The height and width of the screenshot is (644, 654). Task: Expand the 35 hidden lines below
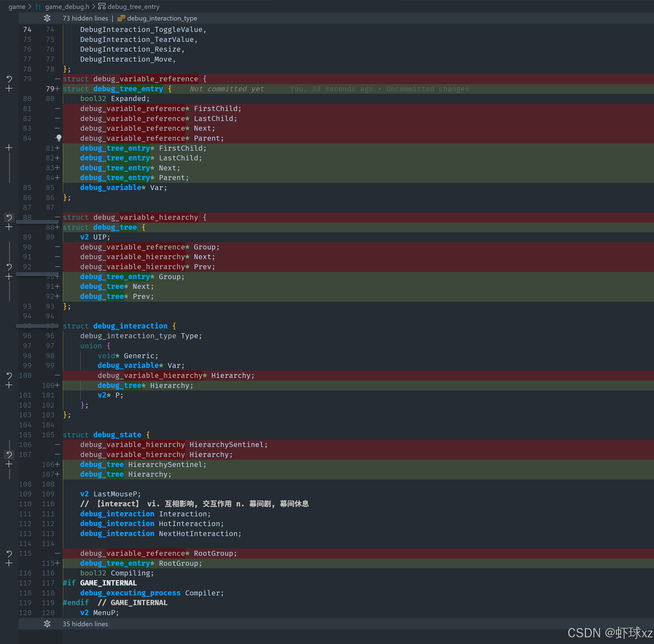coord(47,624)
